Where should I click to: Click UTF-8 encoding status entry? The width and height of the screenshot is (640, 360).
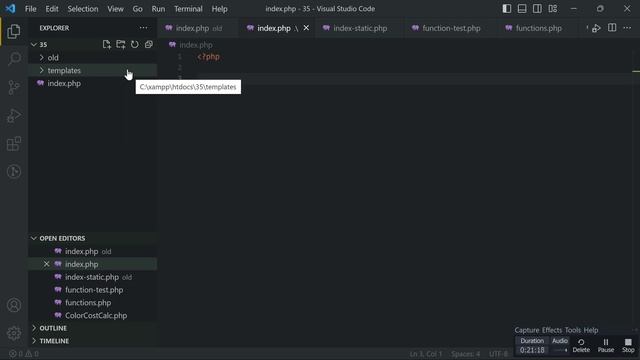click(498, 354)
